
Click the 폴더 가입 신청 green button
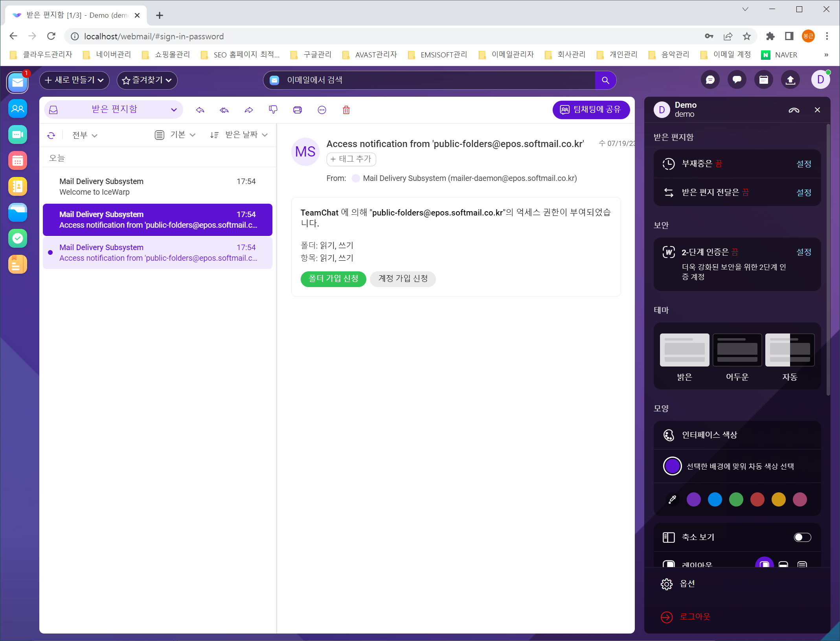coord(333,279)
